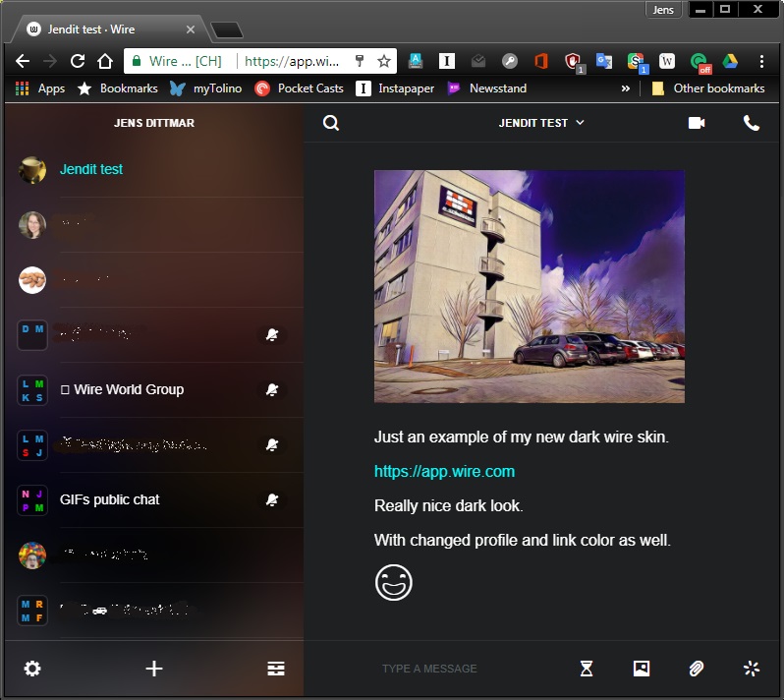Expand the JENDIT TEST conversation title dropdown
The image size is (784, 700).
click(x=541, y=123)
